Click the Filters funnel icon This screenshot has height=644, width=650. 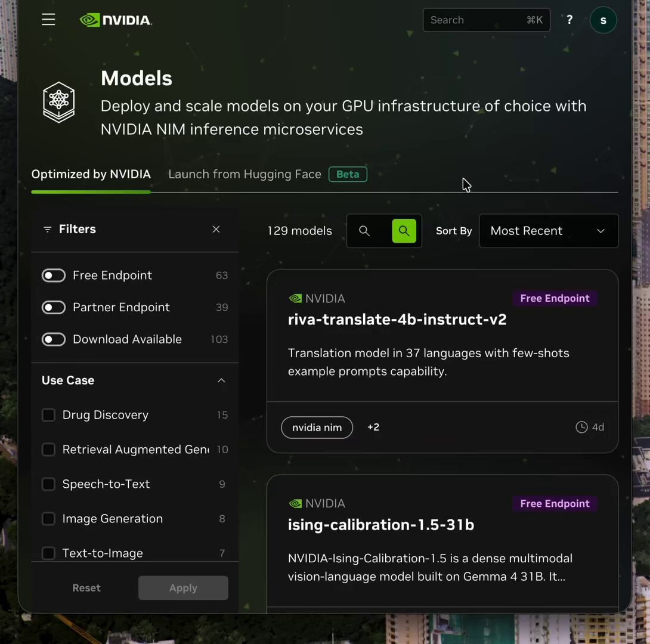pos(48,229)
